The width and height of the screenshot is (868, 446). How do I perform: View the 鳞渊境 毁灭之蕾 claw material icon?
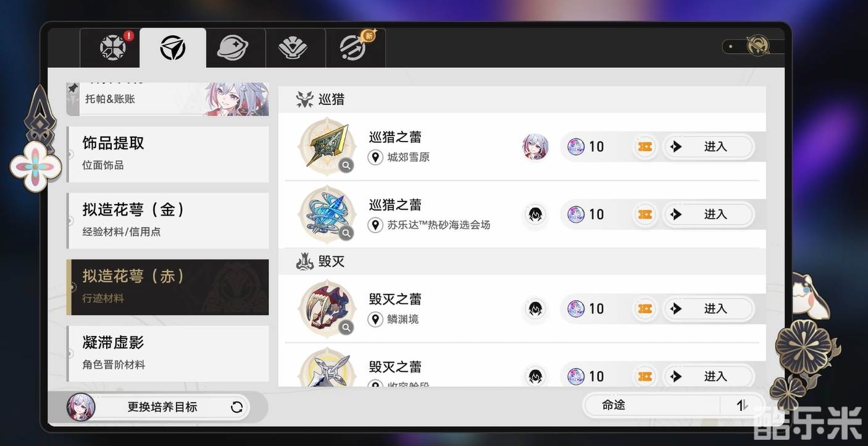327,308
